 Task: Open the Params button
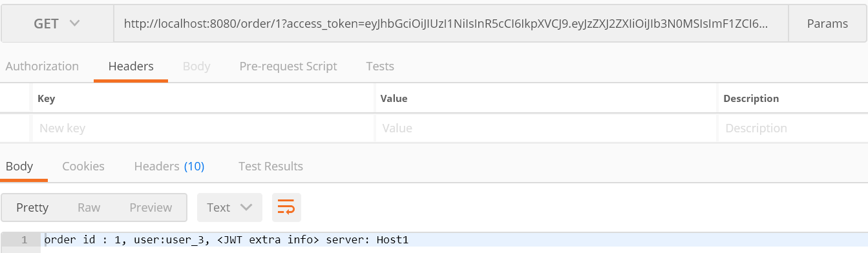tap(827, 24)
